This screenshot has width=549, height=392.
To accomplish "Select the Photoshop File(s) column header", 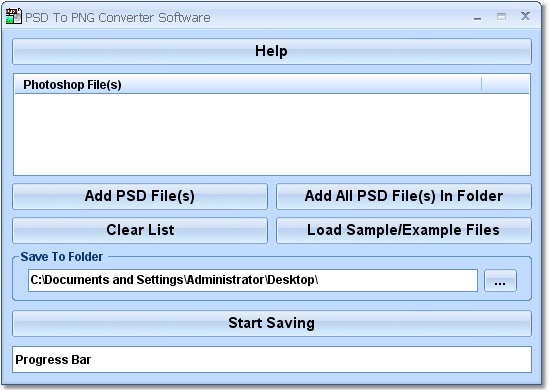I will click(248, 85).
